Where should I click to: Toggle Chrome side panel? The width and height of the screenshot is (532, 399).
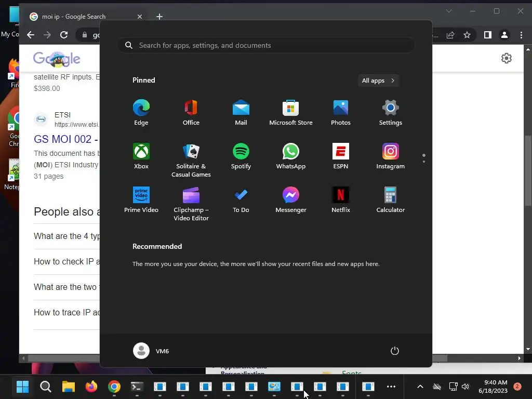487,35
